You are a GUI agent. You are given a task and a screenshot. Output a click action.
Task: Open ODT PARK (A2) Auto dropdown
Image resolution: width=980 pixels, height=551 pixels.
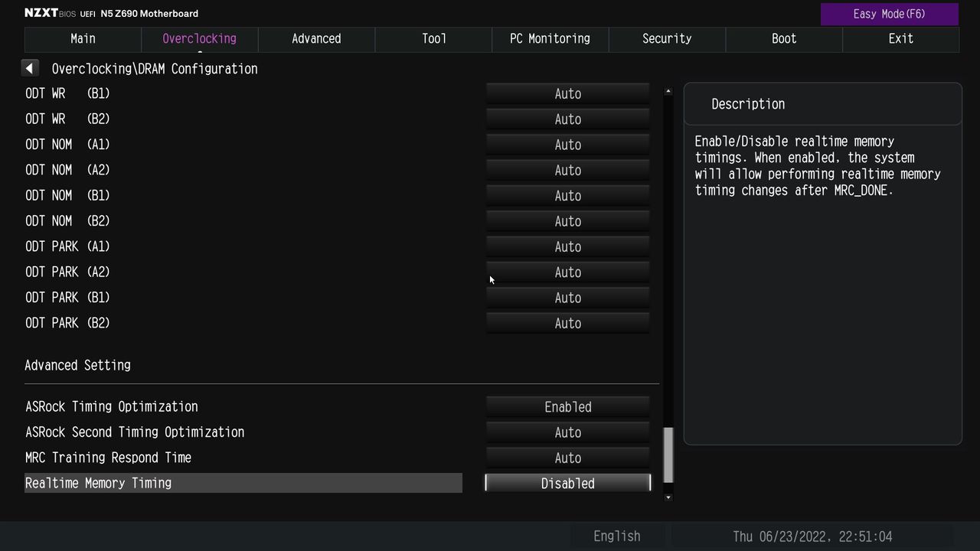pos(567,272)
